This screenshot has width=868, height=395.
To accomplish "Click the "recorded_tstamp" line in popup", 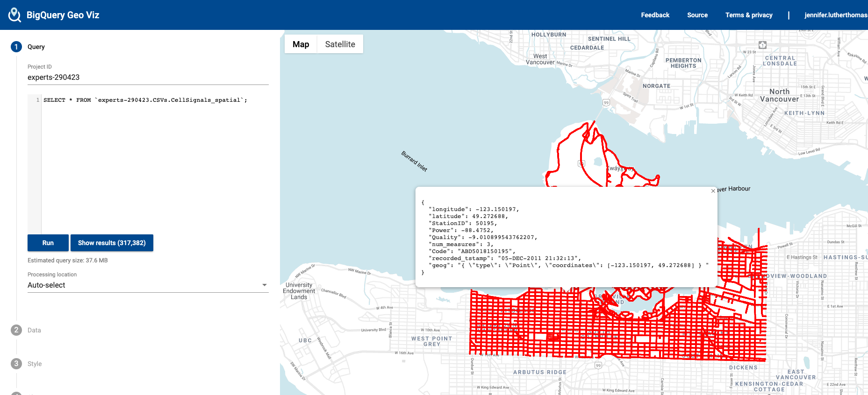I will coord(505,258).
